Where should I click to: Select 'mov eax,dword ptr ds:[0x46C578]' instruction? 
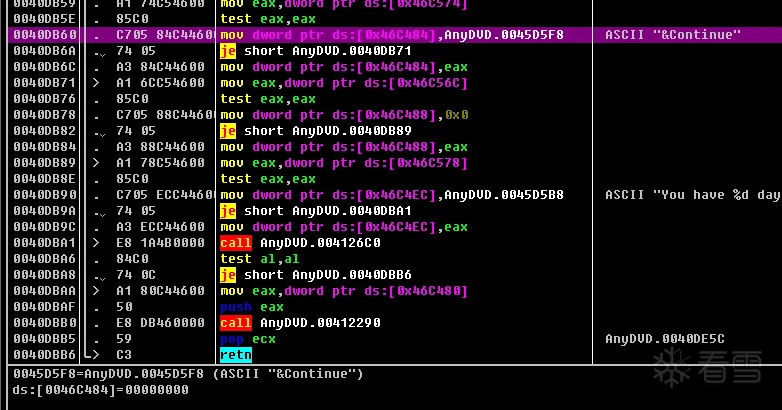(x=344, y=163)
